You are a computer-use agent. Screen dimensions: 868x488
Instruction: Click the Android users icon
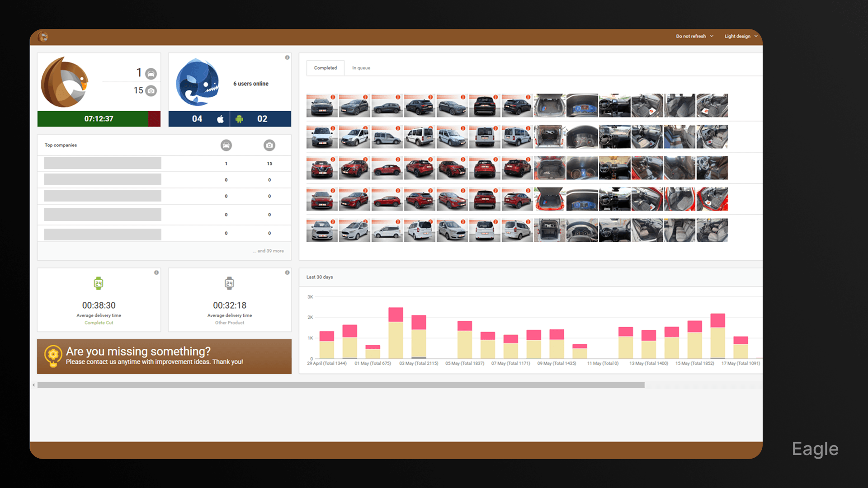[239, 119]
